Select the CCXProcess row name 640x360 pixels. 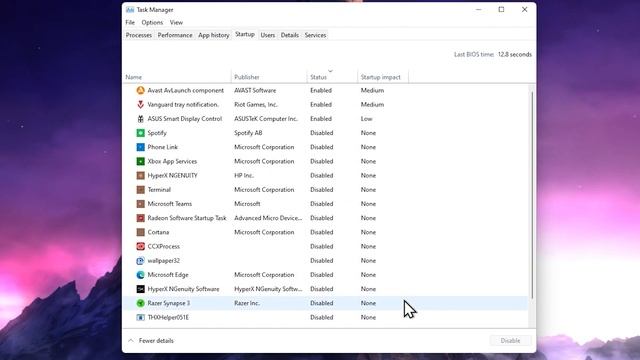164,247
